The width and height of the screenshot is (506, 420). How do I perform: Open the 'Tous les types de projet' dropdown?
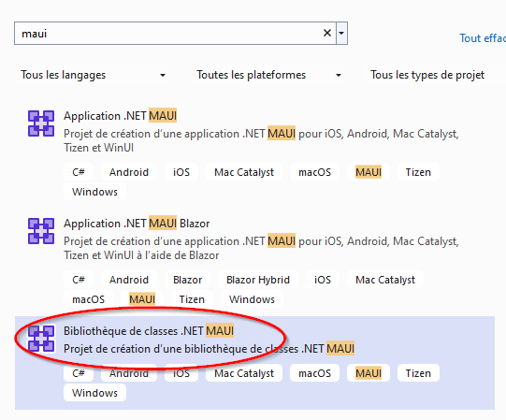pyautogui.click(x=434, y=75)
